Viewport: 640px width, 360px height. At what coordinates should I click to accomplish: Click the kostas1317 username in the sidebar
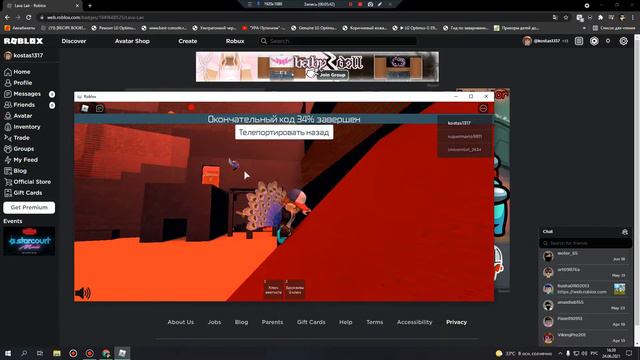pos(28,56)
